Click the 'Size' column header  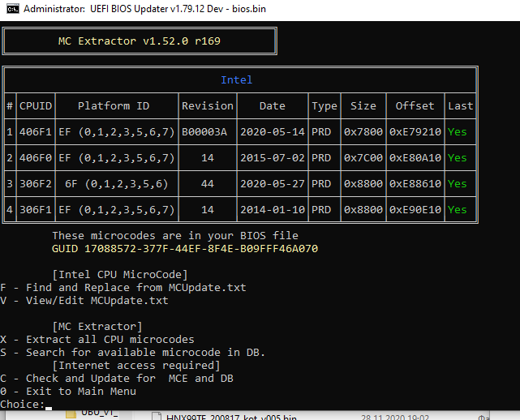click(363, 105)
